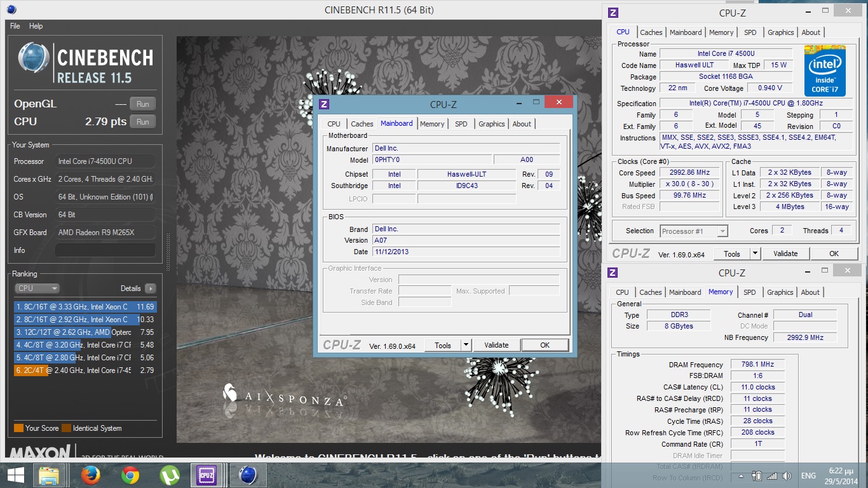Select the orange 2C/4T @ 2.40 GHz row
The image size is (868, 488).
pyautogui.click(x=85, y=370)
